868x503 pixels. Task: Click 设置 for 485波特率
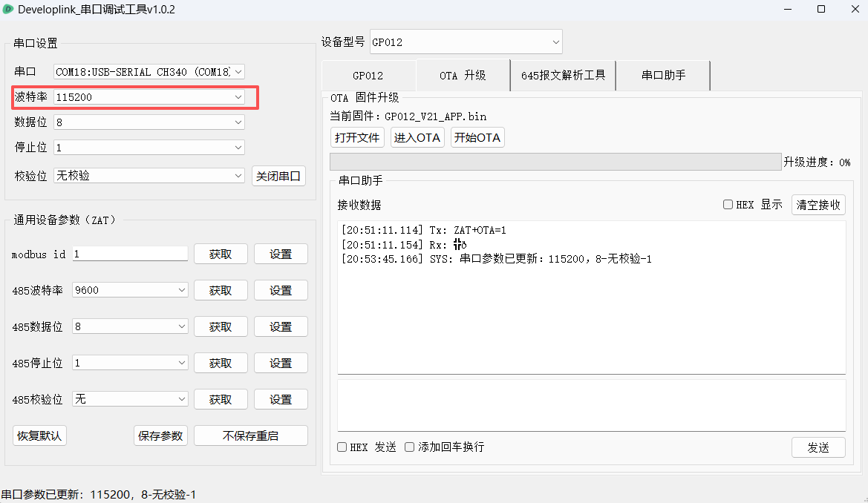pyautogui.click(x=281, y=291)
